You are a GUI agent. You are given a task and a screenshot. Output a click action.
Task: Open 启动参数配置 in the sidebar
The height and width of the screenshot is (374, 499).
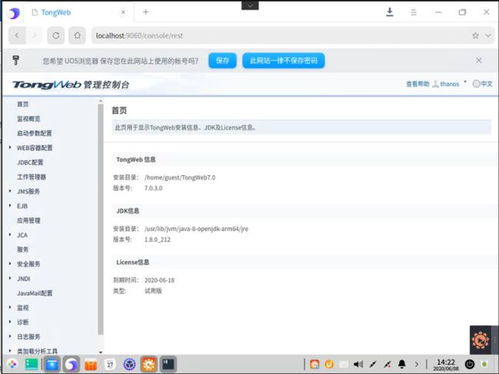click(x=34, y=133)
